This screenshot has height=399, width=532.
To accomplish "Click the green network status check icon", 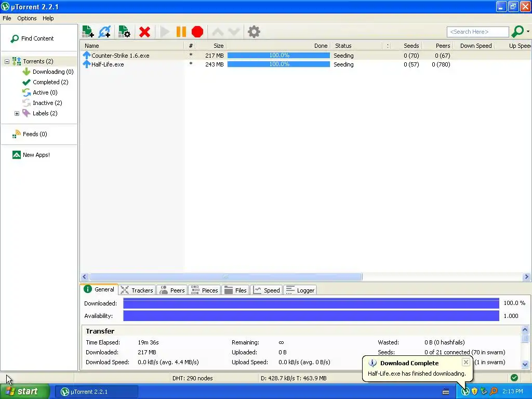I will click(514, 378).
